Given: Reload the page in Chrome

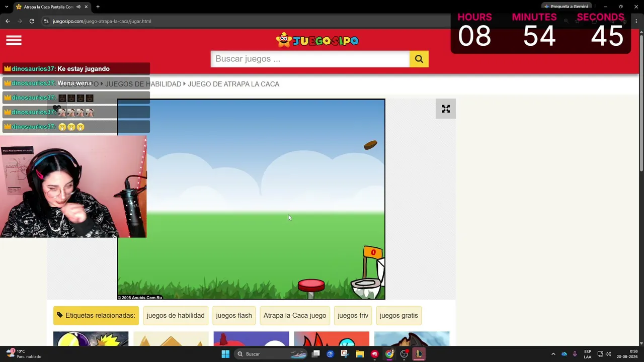Looking at the screenshot, I should (x=32, y=21).
